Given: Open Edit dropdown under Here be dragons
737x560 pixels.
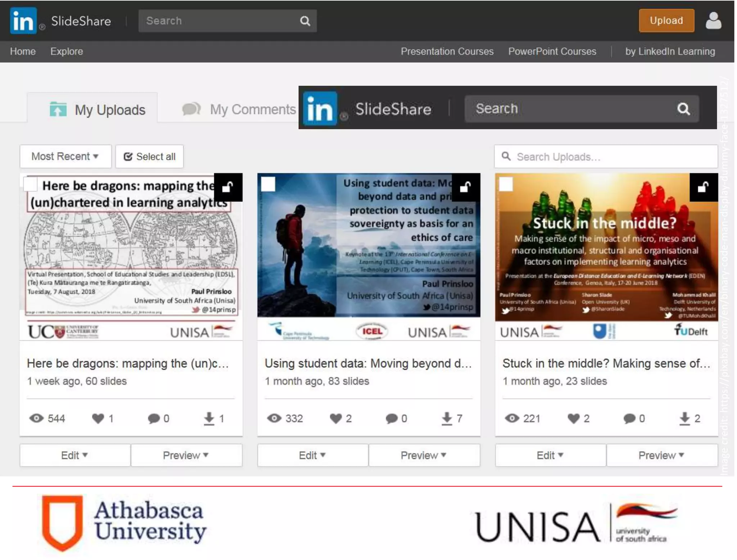Looking at the screenshot, I should 75,455.
